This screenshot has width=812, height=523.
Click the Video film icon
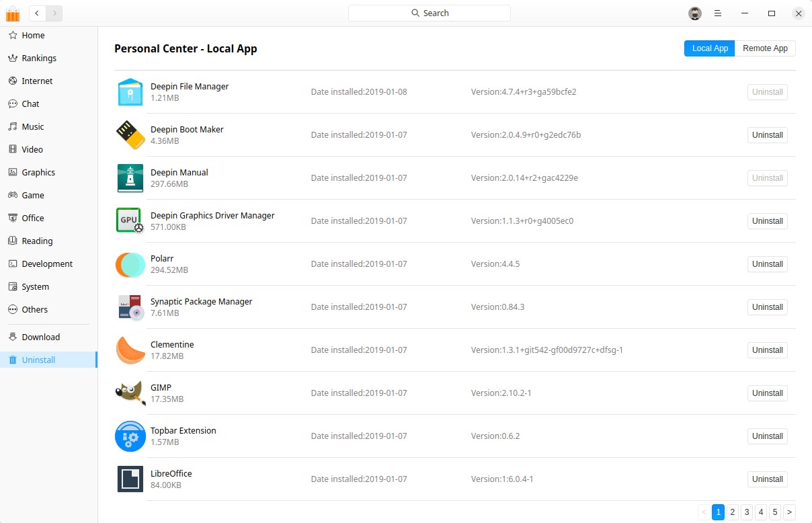coord(13,149)
